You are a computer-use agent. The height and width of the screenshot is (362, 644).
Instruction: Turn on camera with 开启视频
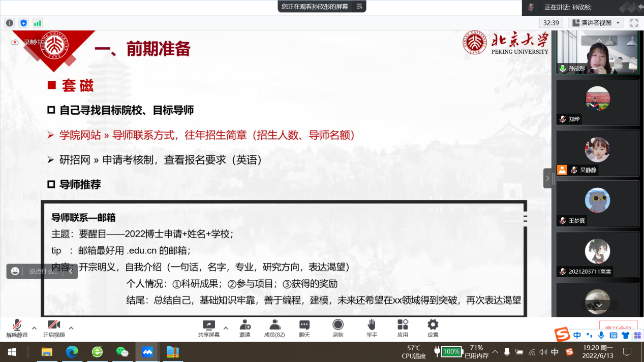pyautogui.click(x=53, y=327)
